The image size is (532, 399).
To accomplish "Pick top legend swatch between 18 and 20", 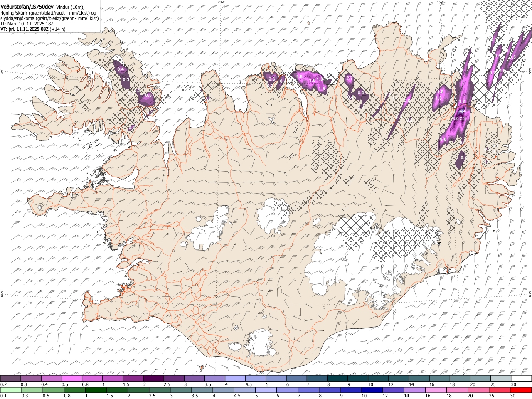I will coord(459,379).
